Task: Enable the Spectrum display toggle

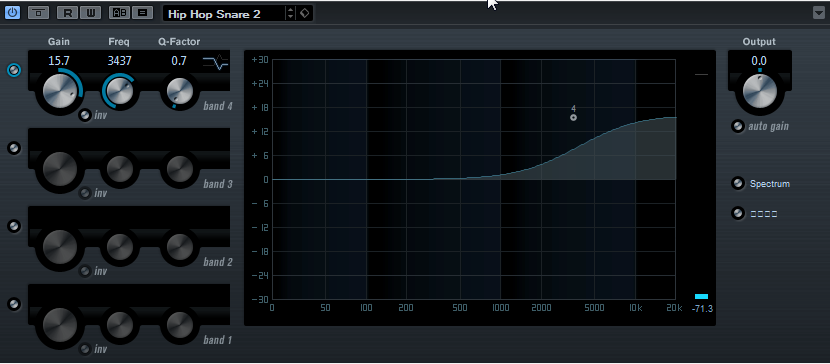Action: [738, 184]
